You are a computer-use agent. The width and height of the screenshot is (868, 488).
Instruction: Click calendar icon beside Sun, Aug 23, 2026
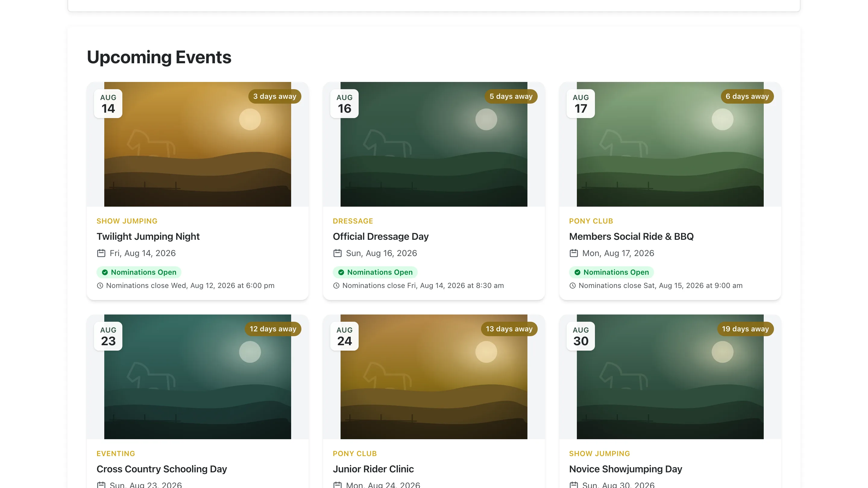pos(101,485)
